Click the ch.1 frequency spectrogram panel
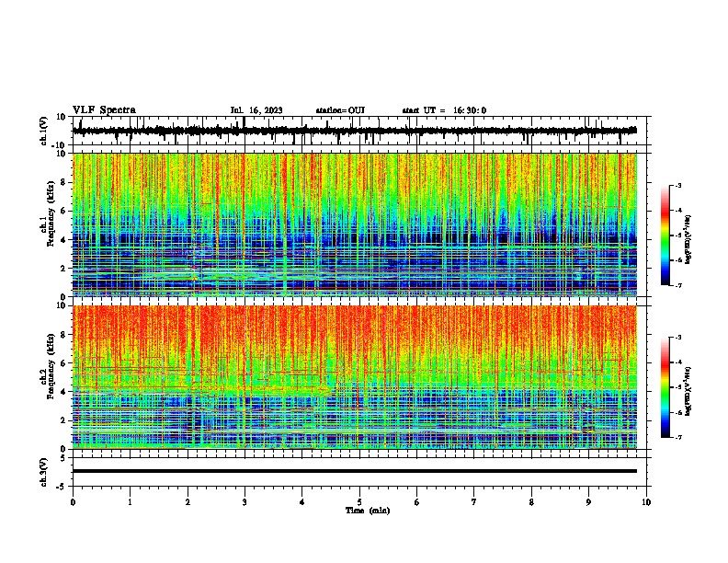Viewport: 728px width, 563px height. [x=355, y=224]
